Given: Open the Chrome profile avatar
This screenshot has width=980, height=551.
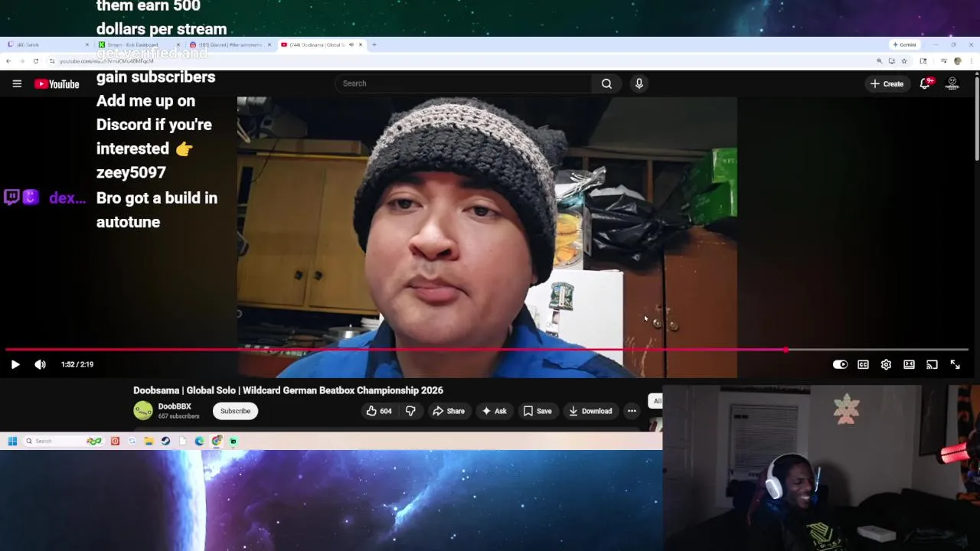Looking at the screenshot, I should coord(957,60).
